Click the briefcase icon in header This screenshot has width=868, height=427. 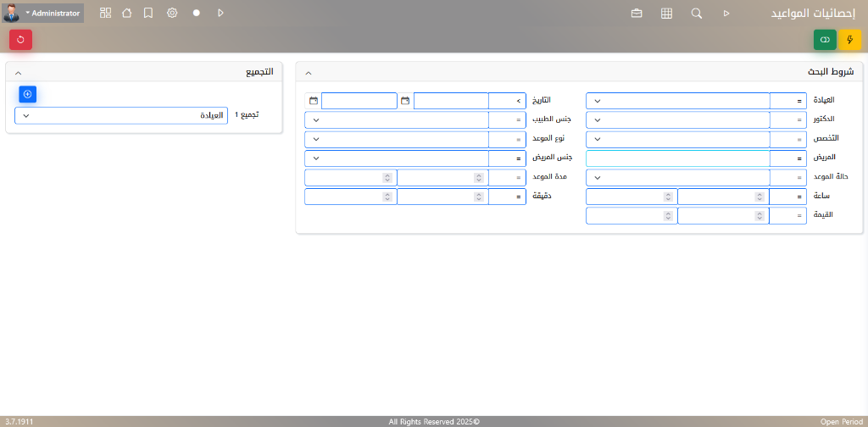click(x=637, y=14)
